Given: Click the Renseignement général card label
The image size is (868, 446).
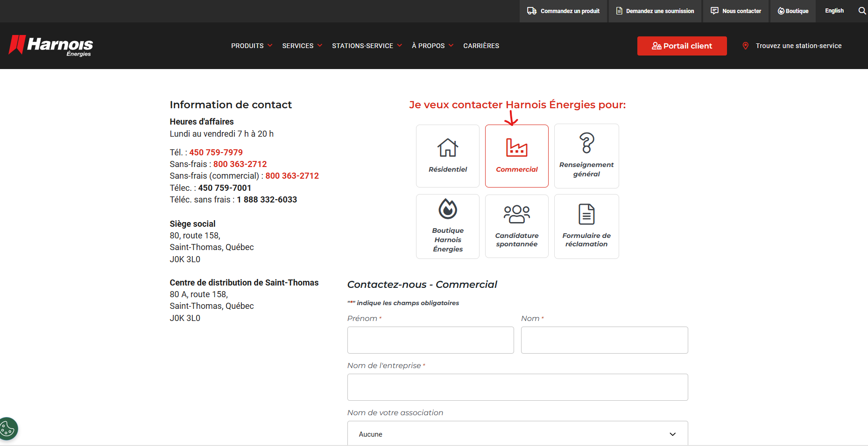Looking at the screenshot, I should [586, 169].
